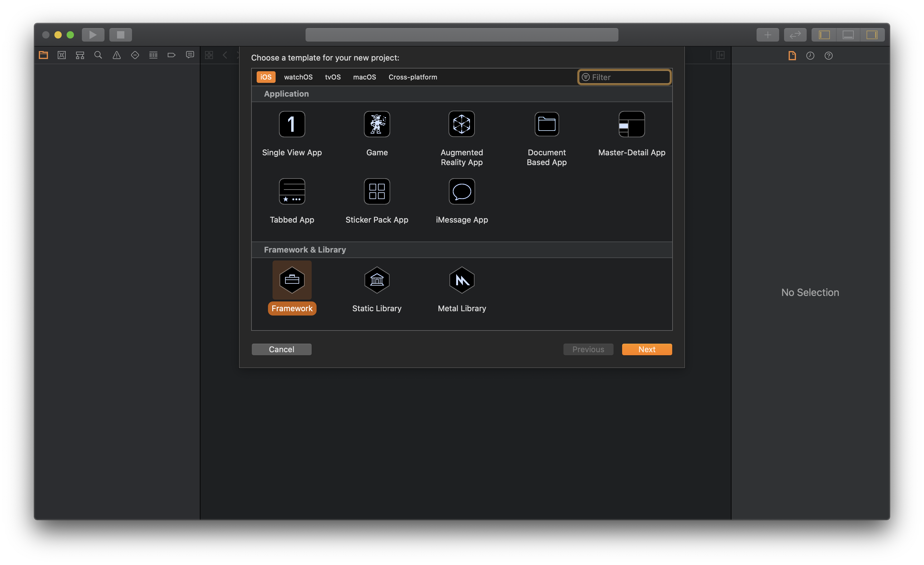Select the Single View App template
This screenshot has width=924, height=565.
[x=292, y=124]
